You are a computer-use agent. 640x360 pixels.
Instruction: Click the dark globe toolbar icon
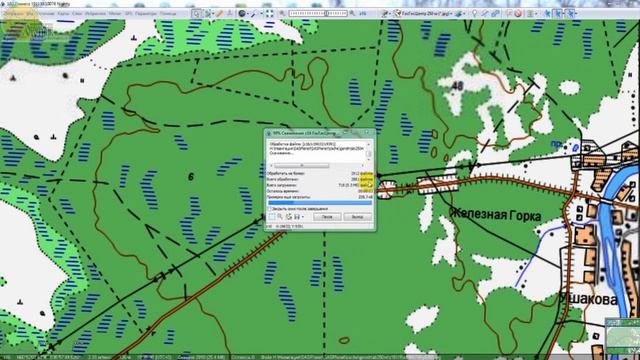pos(242,13)
